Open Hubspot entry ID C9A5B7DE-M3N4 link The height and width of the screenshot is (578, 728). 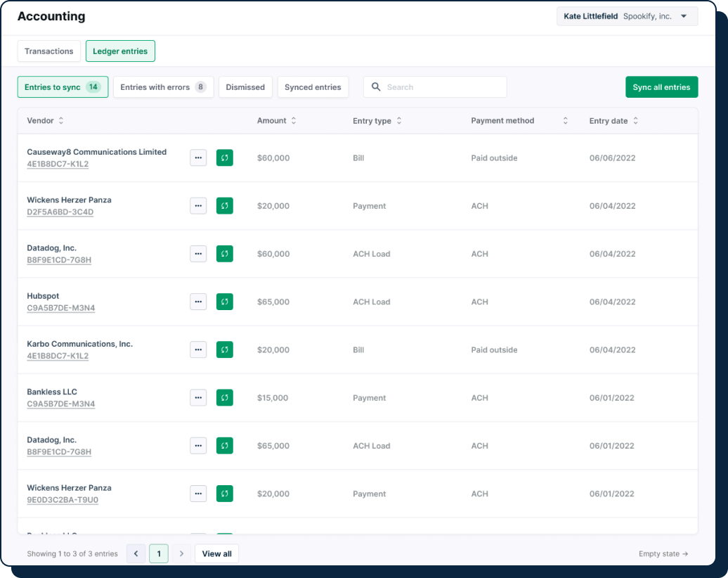61,308
